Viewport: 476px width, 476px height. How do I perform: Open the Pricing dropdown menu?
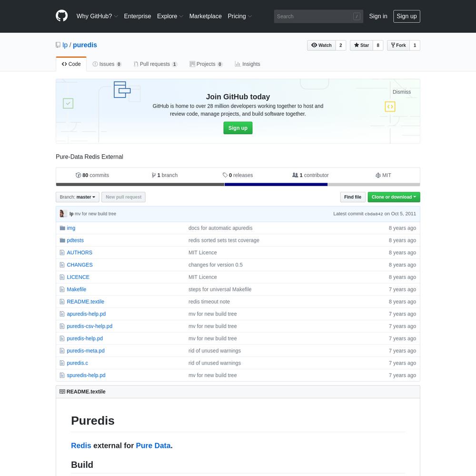240,16
